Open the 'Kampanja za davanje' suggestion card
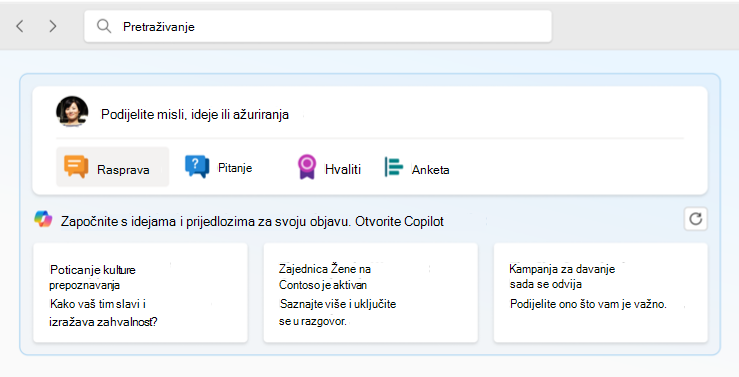Viewport: 739px width, 377px height. (x=600, y=293)
